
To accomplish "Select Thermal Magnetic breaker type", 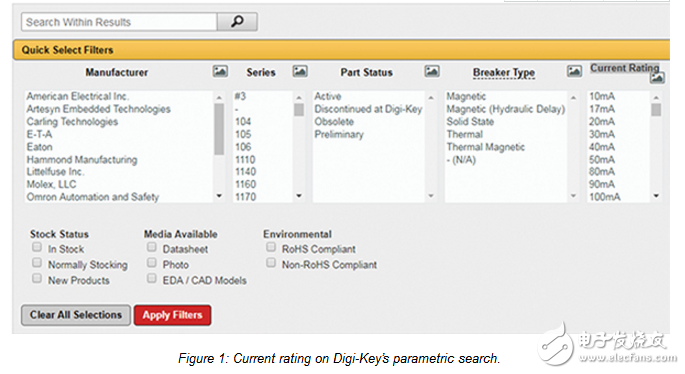I will 485,147.
